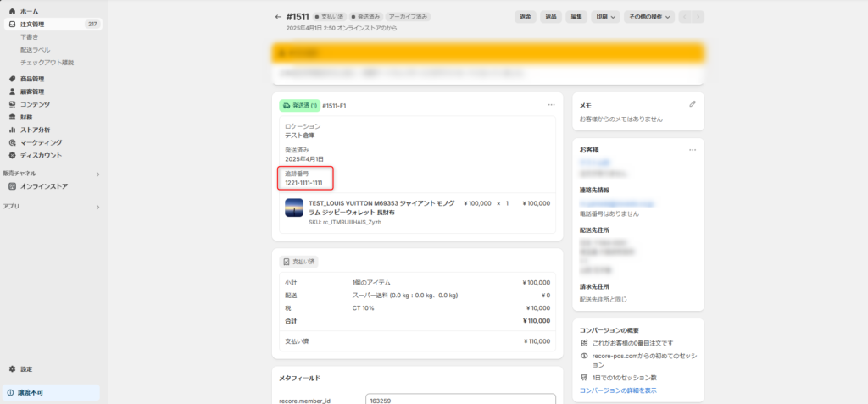Open チェックアウト離脱 in the sidebar
This screenshot has height=404, width=868.
point(47,63)
